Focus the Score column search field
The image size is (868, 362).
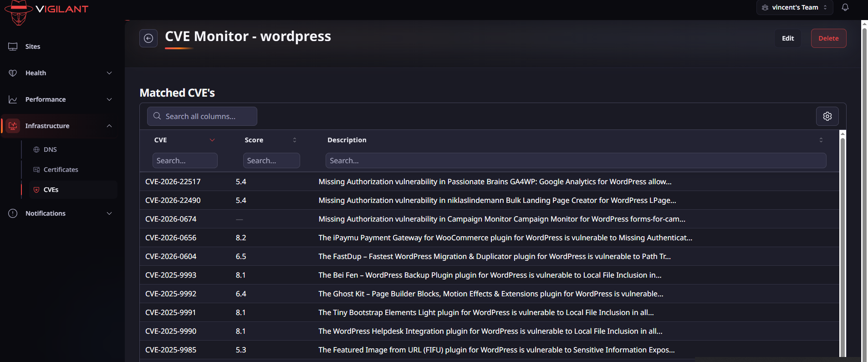coord(271,160)
